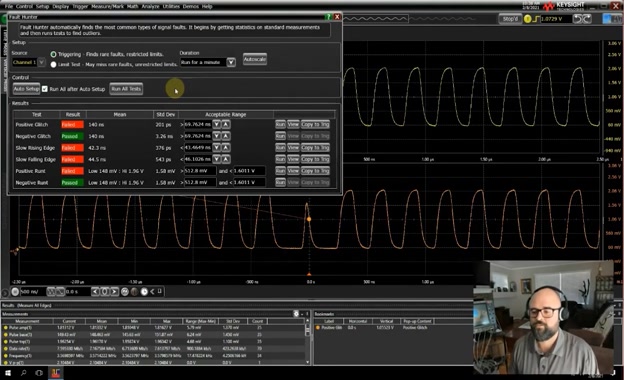The height and width of the screenshot is (380, 624).
Task: Edit the trigger level 1.0729 V field
Action: pyautogui.click(x=556, y=19)
